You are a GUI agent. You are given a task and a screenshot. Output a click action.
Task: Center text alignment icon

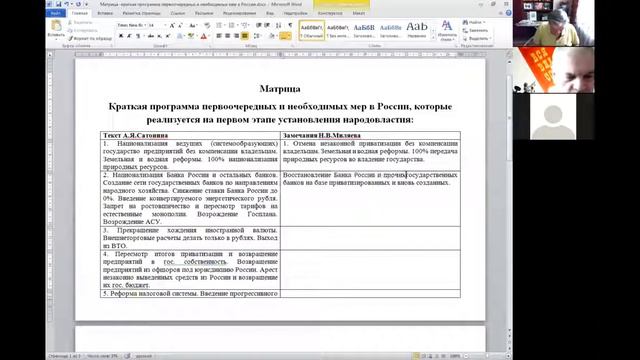228,36
